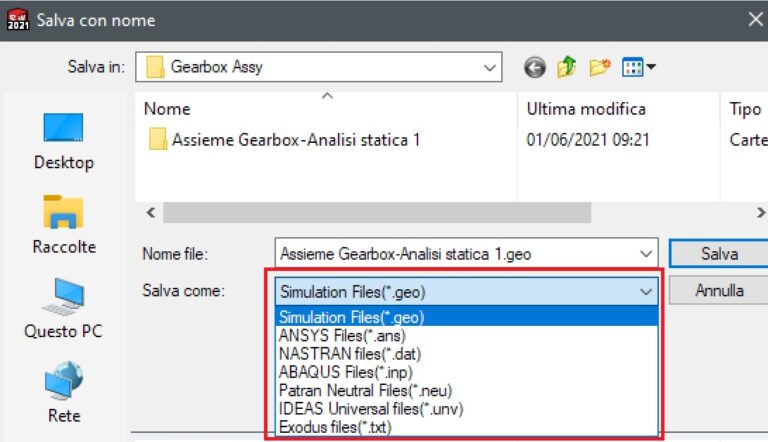Expand the Salva in folder dropdown
Image resolution: width=768 pixels, height=442 pixels.
point(489,68)
